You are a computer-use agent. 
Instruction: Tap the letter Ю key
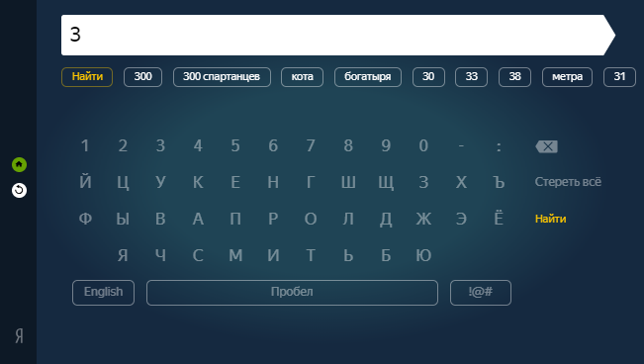(x=423, y=255)
